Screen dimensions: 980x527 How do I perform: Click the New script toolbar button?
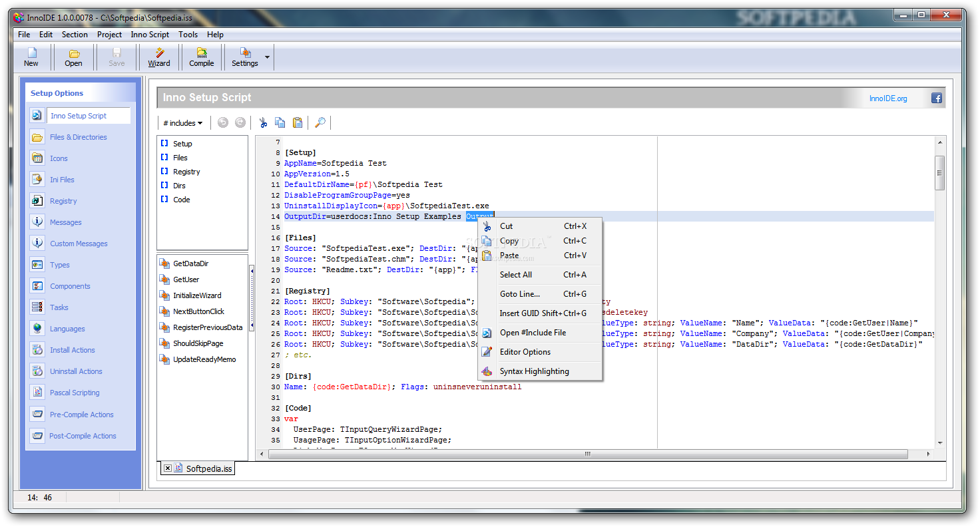click(x=31, y=57)
